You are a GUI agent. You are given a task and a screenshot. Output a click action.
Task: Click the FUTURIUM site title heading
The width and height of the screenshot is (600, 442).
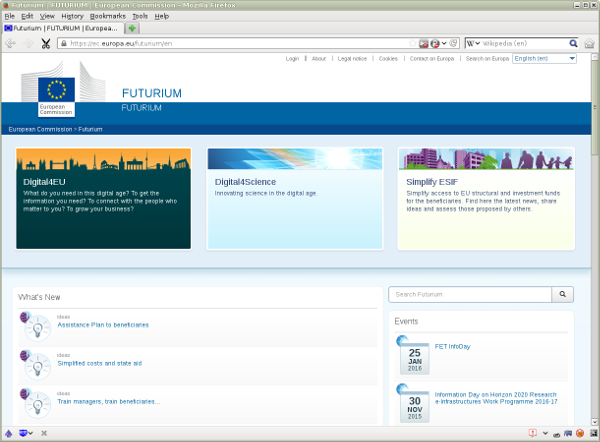(x=152, y=93)
